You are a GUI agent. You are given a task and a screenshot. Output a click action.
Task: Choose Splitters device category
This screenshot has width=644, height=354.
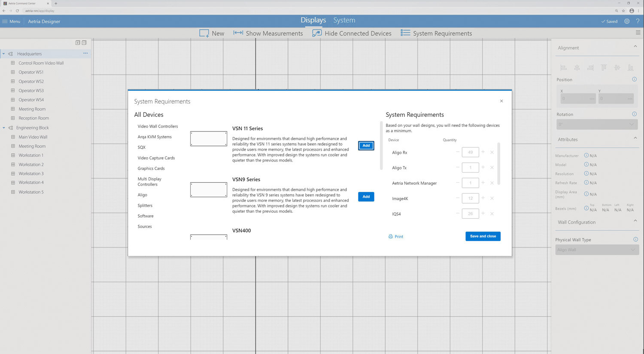tap(145, 205)
